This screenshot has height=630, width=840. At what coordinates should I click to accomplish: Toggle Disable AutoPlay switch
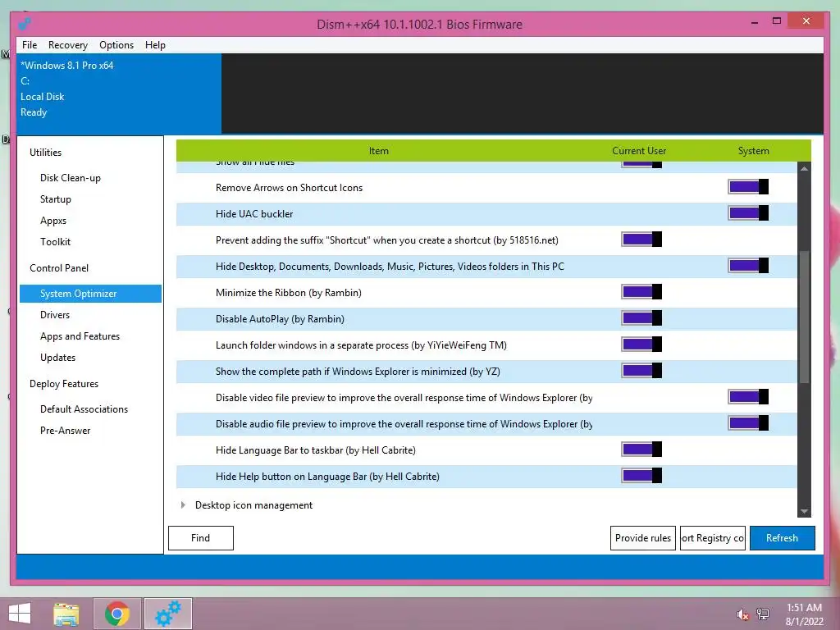pyautogui.click(x=641, y=318)
